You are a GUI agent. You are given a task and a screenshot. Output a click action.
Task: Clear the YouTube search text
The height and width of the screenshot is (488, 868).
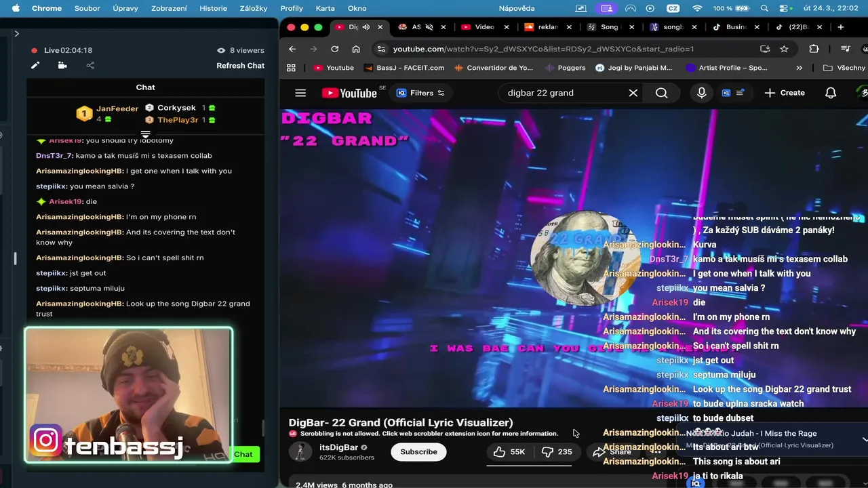pyautogui.click(x=633, y=93)
